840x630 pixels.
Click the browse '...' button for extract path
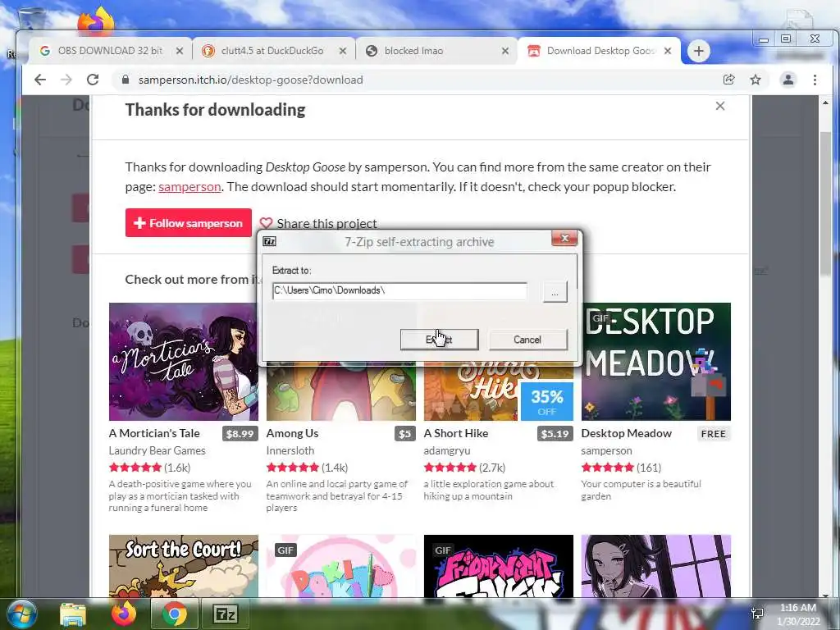click(555, 293)
